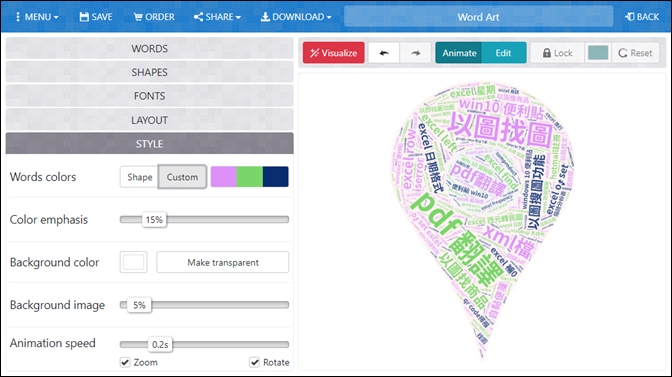Click the Back exit icon

click(630, 17)
